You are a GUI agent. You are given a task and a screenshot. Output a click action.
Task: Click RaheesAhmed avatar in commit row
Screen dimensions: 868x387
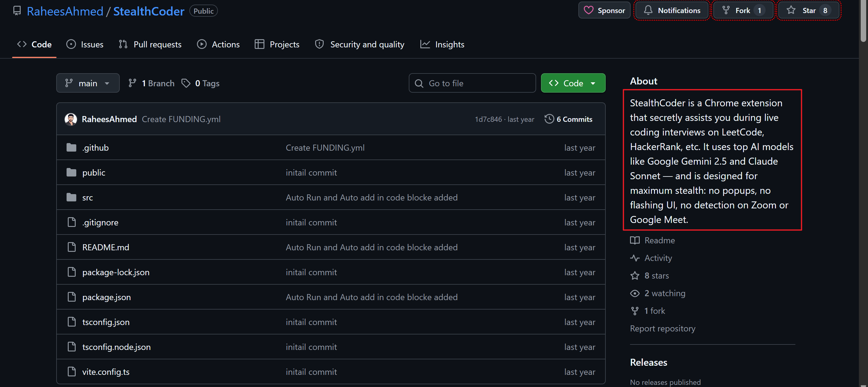tap(71, 119)
